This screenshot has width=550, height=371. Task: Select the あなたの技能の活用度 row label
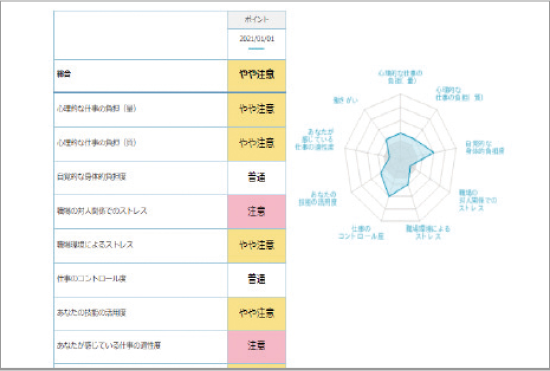91,312
